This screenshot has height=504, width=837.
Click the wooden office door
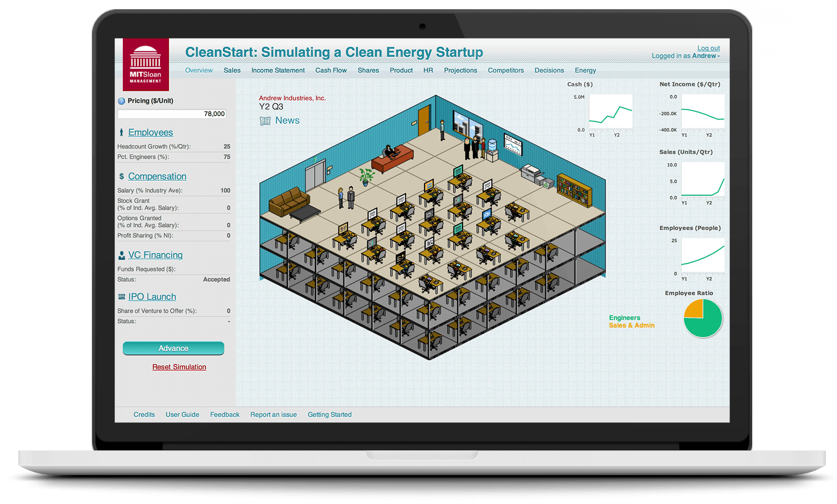pos(424,120)
